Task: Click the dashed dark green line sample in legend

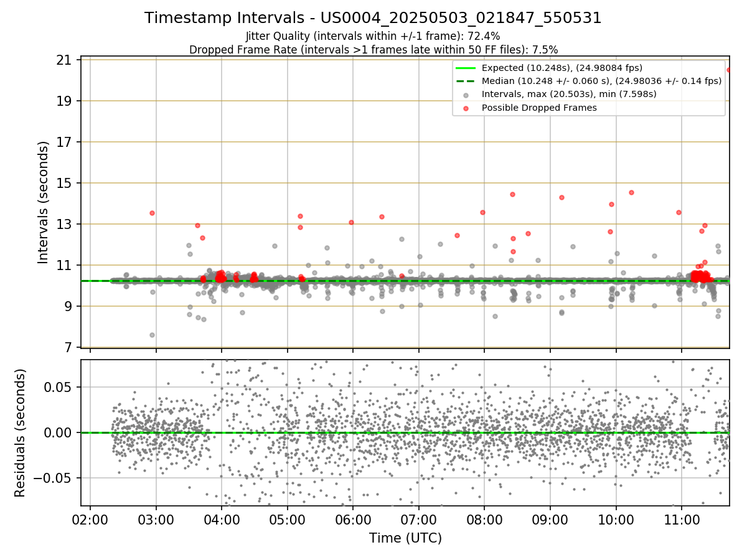Action: pyautogui.click(x=466, y=81)
